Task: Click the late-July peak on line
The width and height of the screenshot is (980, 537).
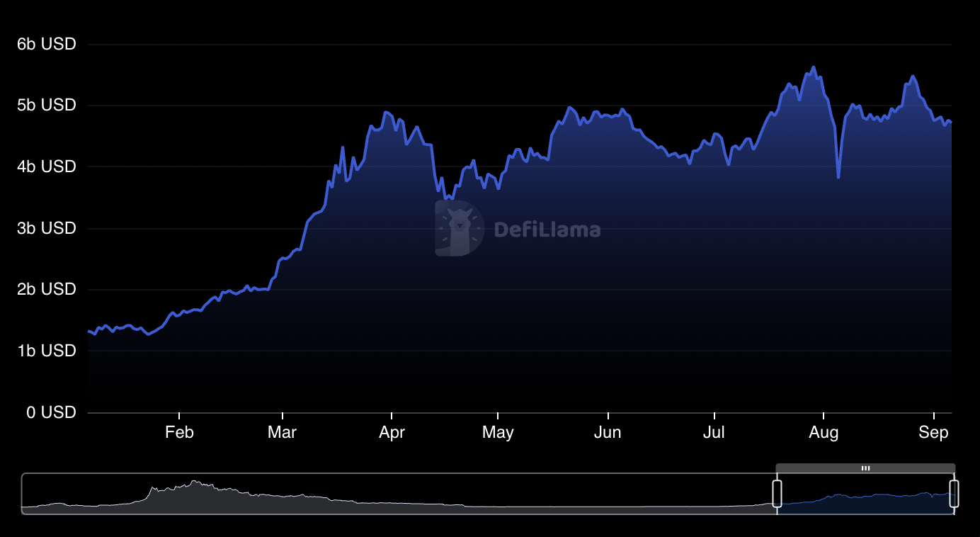Action: pyautogui.click(x=813, y=67)
